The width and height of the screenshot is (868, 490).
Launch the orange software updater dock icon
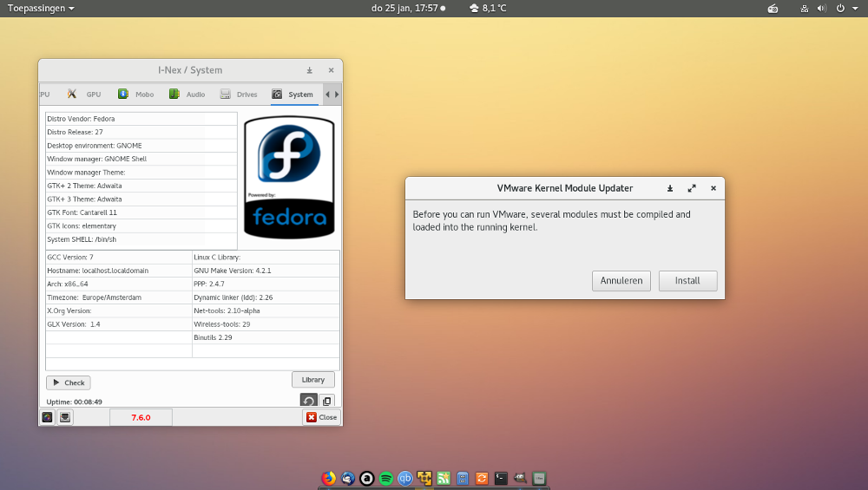coord(482,478)
